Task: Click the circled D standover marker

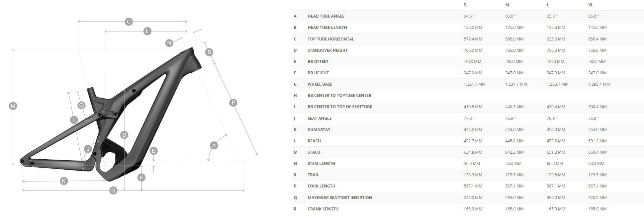Action: (124, 135)
